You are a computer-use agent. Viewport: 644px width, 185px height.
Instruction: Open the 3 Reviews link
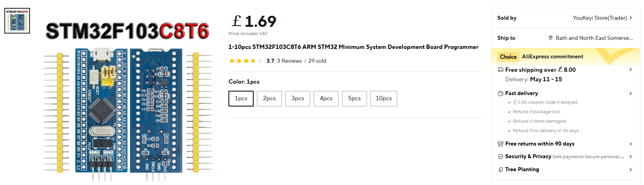click(289, 61)
